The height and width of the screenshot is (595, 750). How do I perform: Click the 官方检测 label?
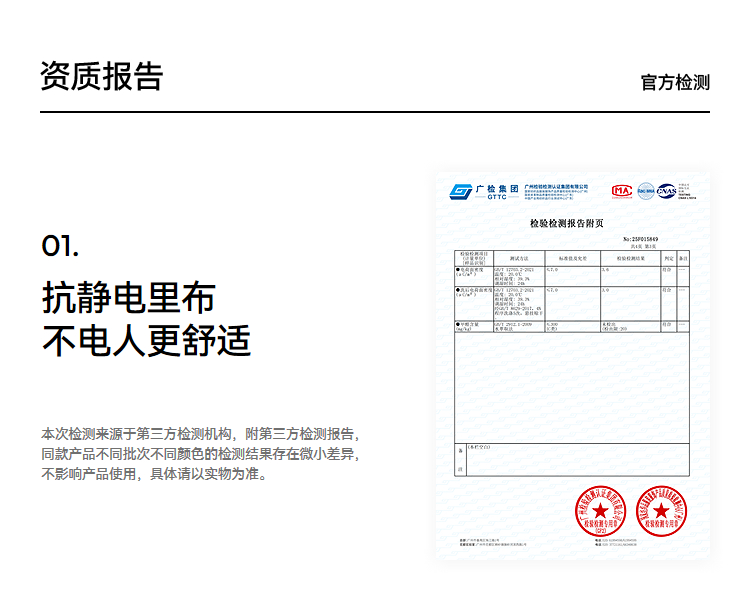click(675, 82)
